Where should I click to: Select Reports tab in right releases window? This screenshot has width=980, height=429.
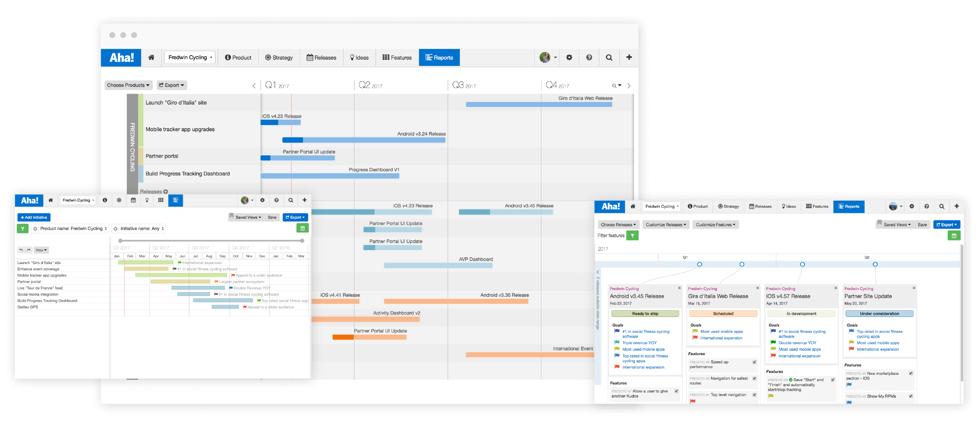(x=849, y=207)
